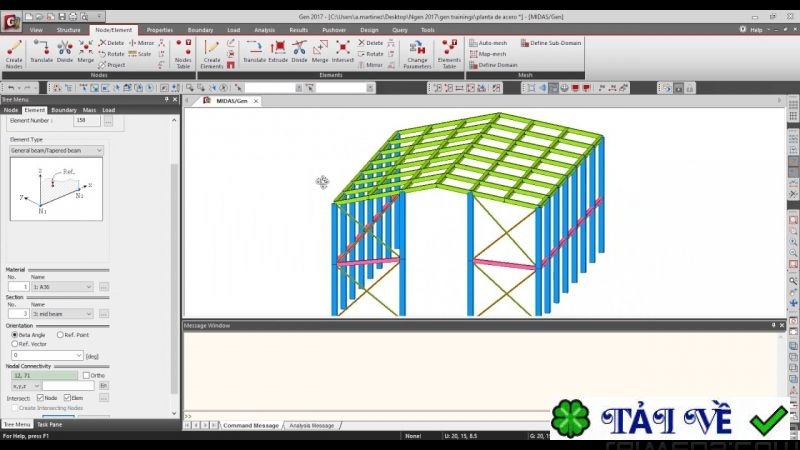Select the Ref. Vector radio button
The width and height of the screenshot is (800, 450).
pyautogui.click(x=15, y=344)
